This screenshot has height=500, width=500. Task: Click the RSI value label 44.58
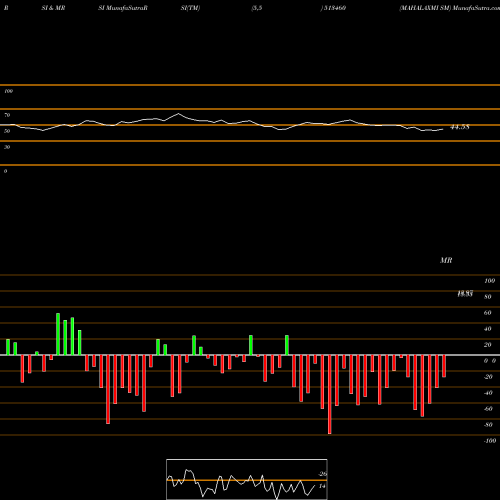coord(460,127)
